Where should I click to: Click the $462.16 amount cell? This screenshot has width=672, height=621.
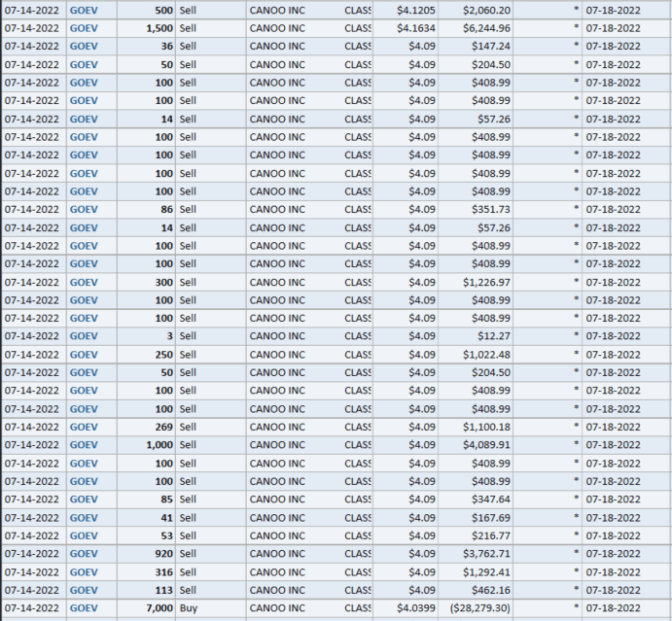[476, 590]
